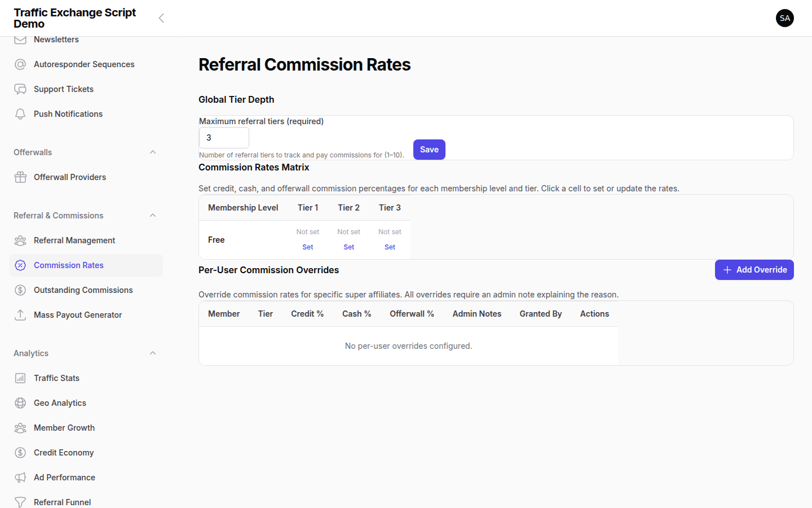The image size is (812, 508).
Task: Click the Add Override button
Action: [x=754, y=270]
